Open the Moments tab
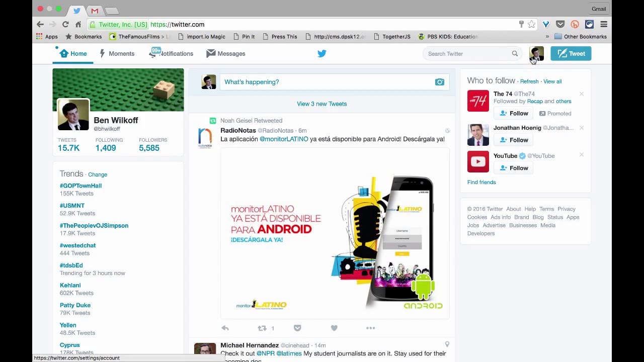Image resolution: width=644 pixels, height=362 pixels. coord(117,53)
